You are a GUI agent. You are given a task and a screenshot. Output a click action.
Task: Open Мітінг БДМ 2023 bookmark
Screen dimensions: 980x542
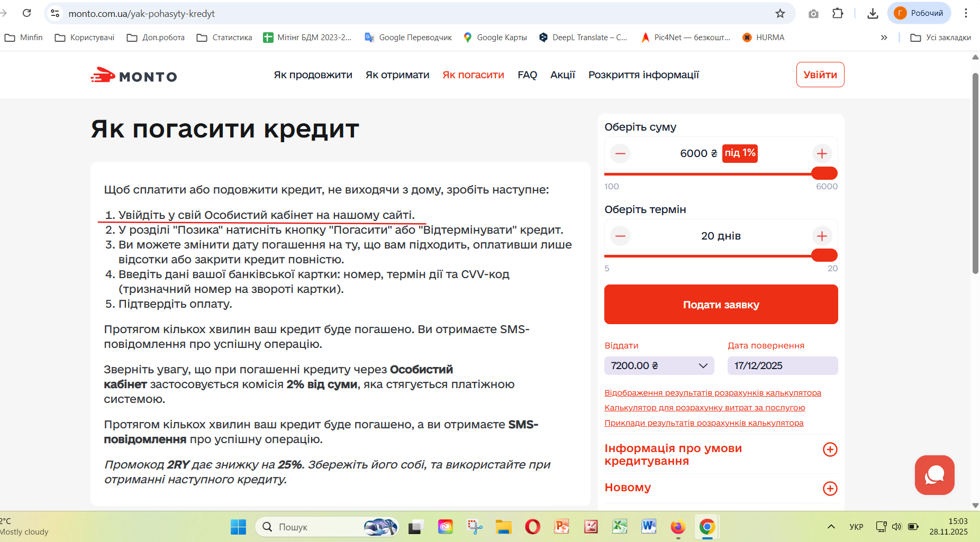pyautogui.click(x=307, y=38)
